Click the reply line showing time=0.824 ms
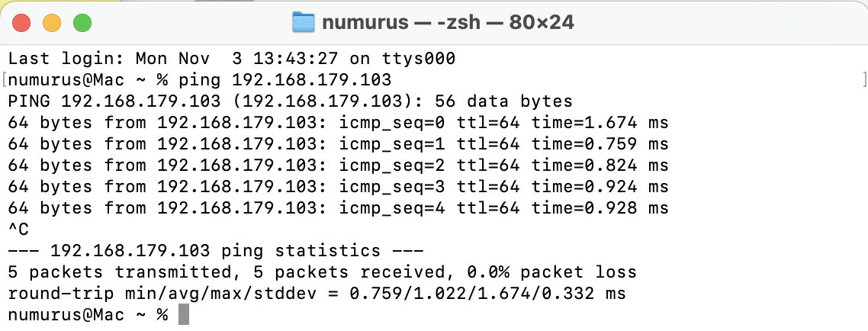This screenshot has width=868, height=331. point(338,165)
